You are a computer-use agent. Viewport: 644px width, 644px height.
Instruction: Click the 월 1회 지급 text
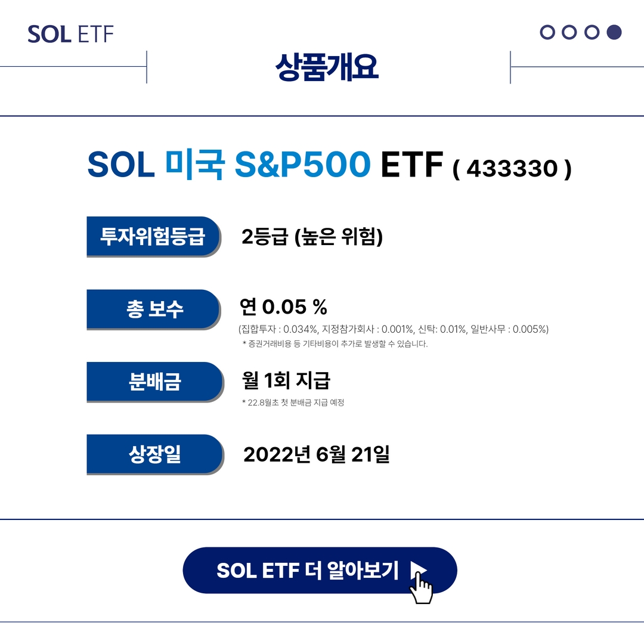tap(286, 380)
